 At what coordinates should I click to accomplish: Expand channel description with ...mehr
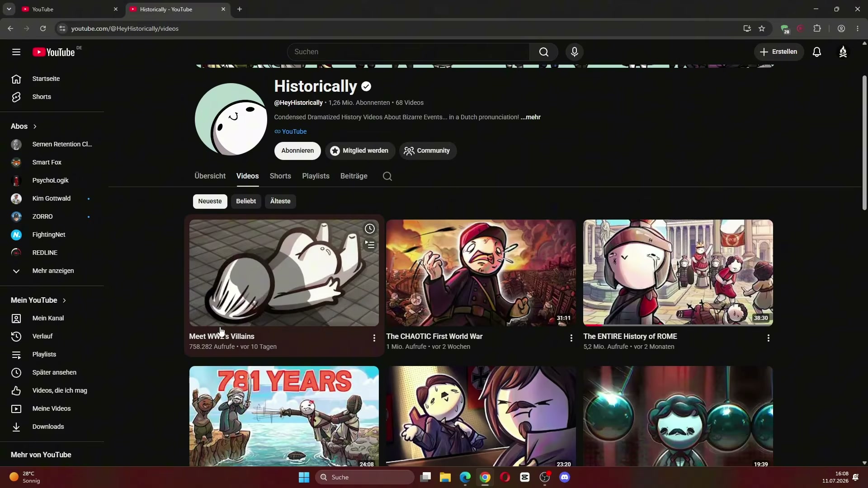[531, 117]
